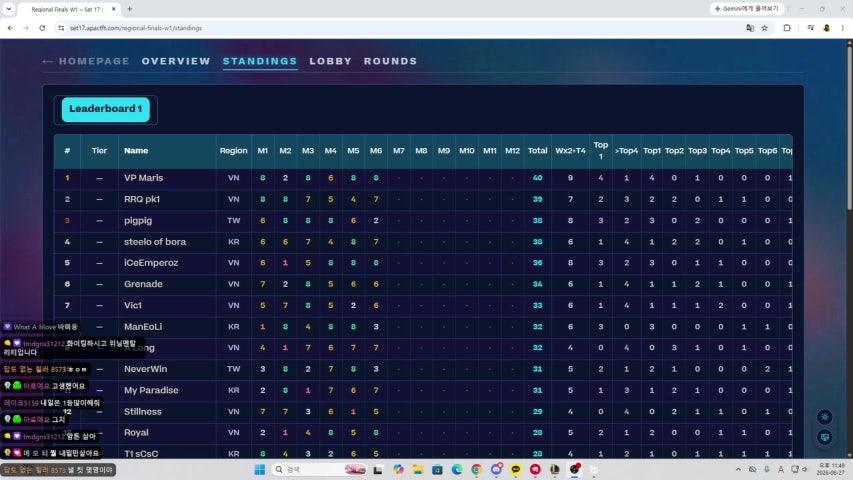Click iCeEmperoz total score 36
The height and width of the screenshot is (480, 853).
pos(537,263)
